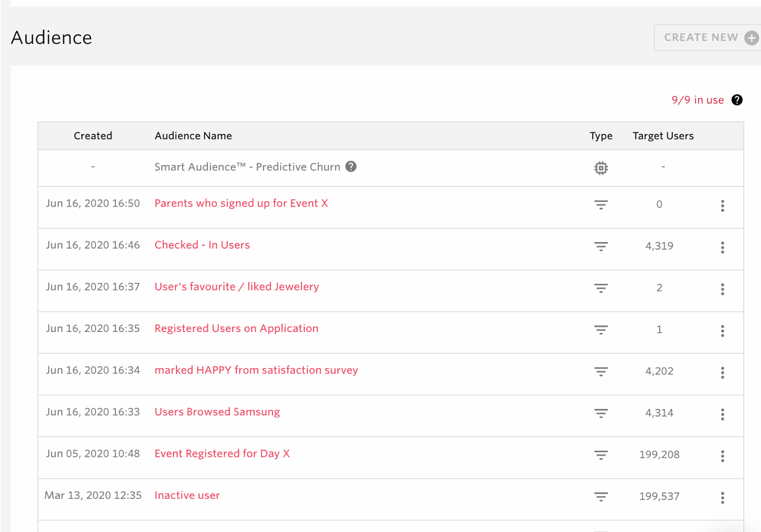761x532 pixels.
Task: Open Event Registered for Day X audience
Action: [x=222, y=453]
